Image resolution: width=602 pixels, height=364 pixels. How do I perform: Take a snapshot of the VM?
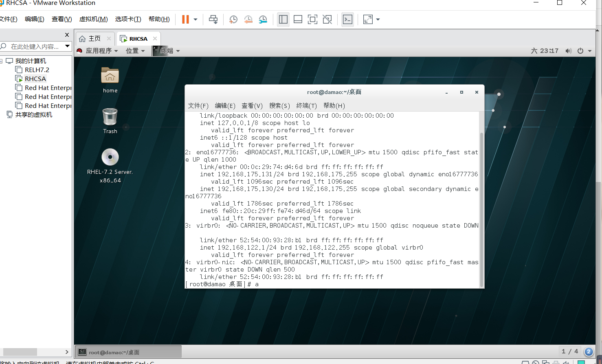click(233, 19)
